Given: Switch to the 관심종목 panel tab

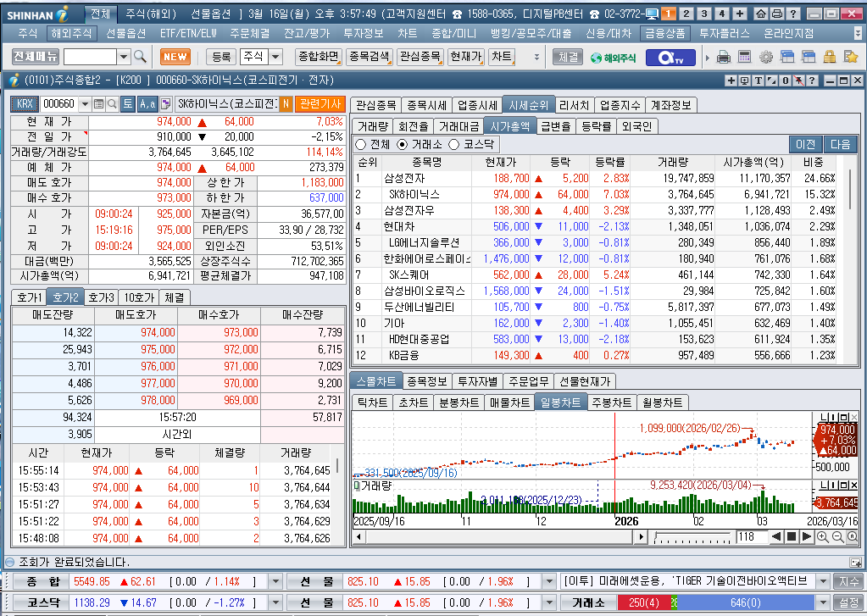Looking at the screenshot, I should (376, 105).
